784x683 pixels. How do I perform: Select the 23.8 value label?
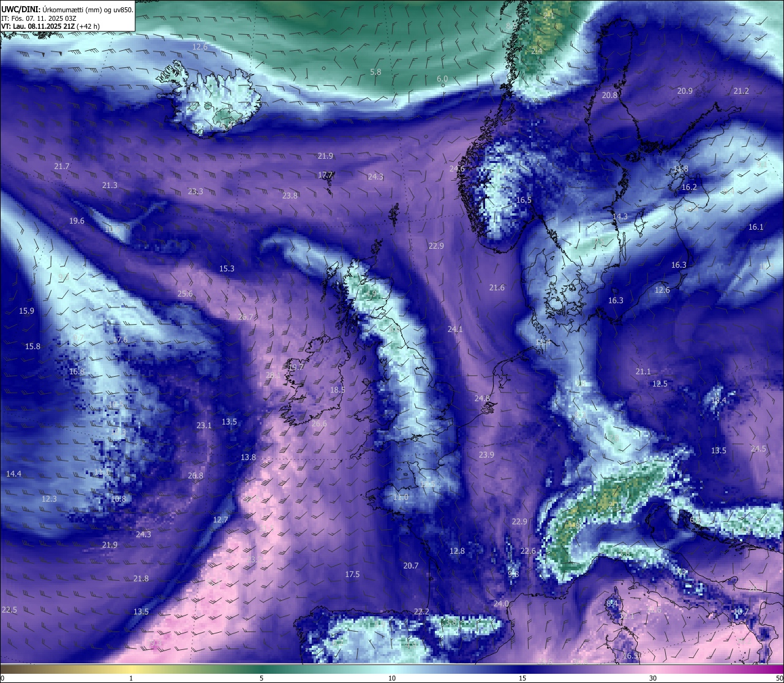coord(290,195)
